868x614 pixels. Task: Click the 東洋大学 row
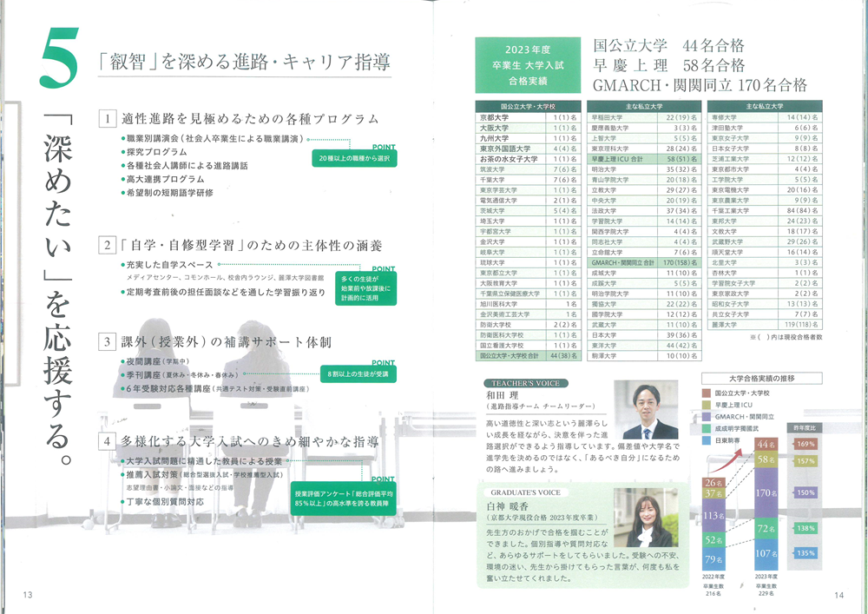pyautogui.click(x=644, y=345)
